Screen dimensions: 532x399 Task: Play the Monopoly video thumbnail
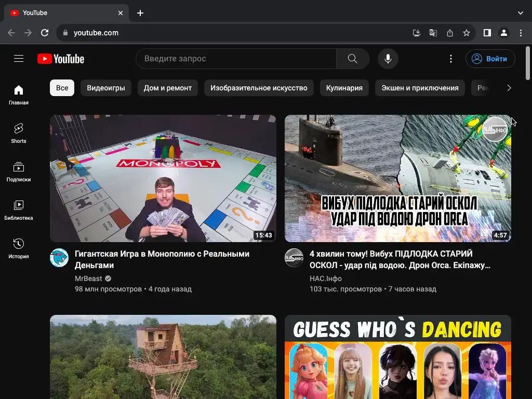pos(163,179)
